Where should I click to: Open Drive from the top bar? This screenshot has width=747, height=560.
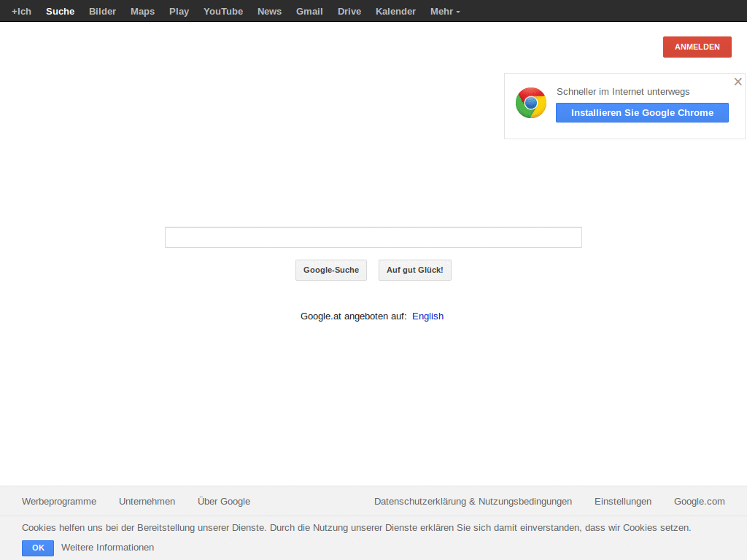pyautogui.click(x=349, y=12)
